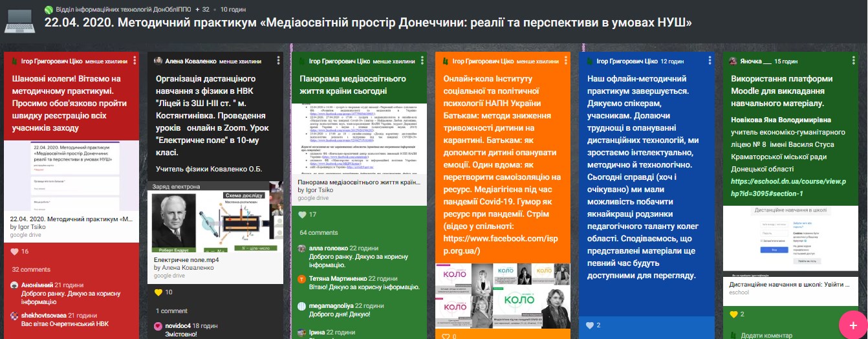Click Анонімний commenter avatar

pyautogui.click(x=16, y=285)
